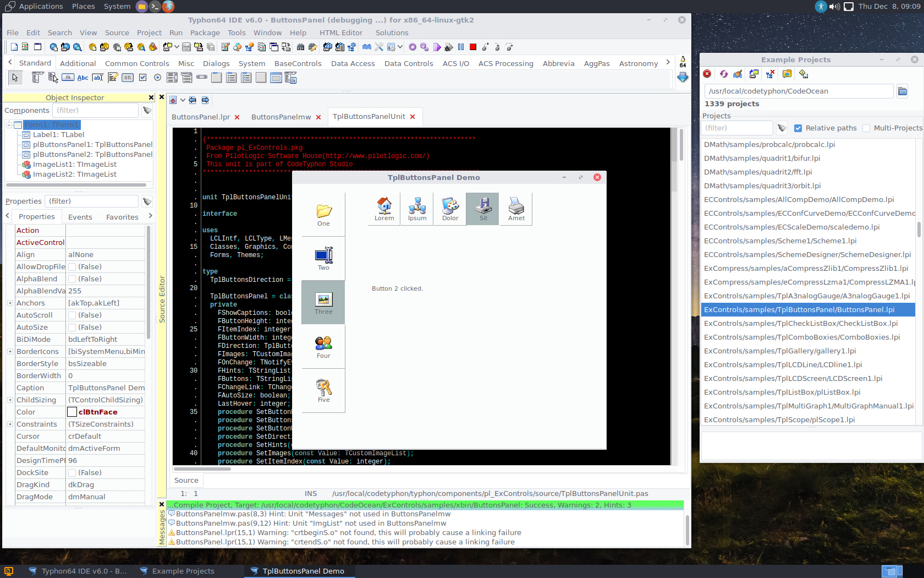Switch to the Favorites tab in inspector
924x578 pixels.
122,217
